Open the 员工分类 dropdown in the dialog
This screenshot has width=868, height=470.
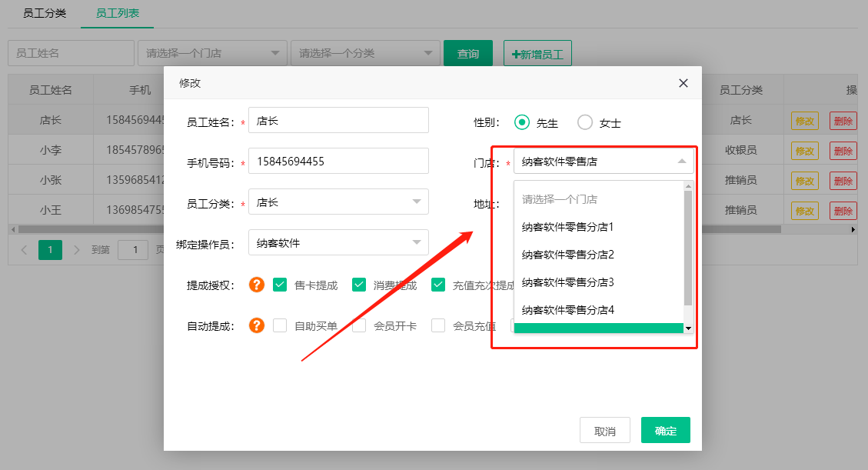point(338,202)
